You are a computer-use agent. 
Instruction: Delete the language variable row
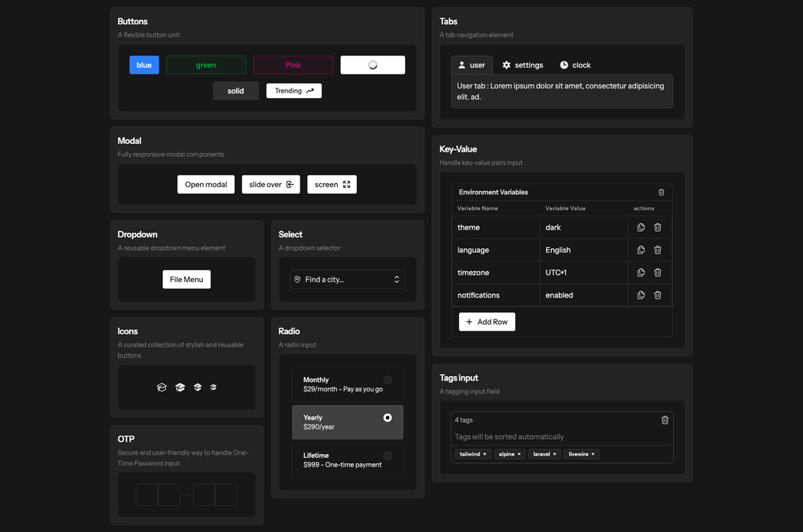[x=657, y=249]
